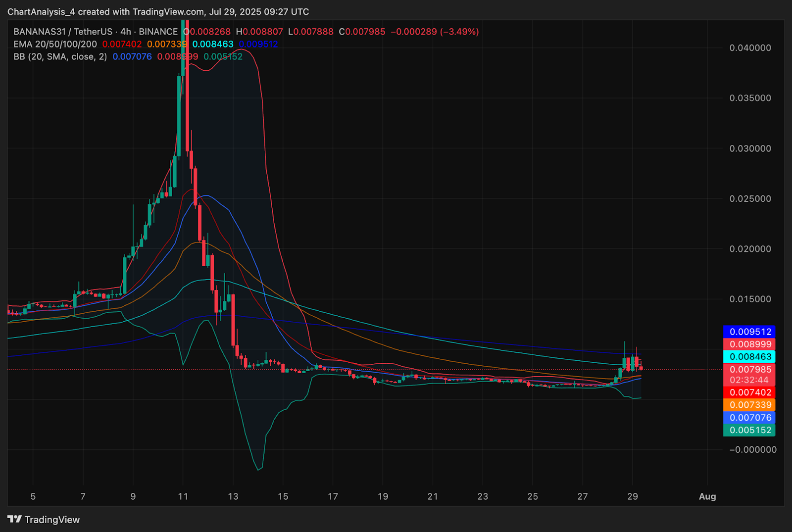Viewport: 792px width, 532px height.
Task: Click the latest red candle near date 29
Action: pyautogui.click(x=641, y=366)
